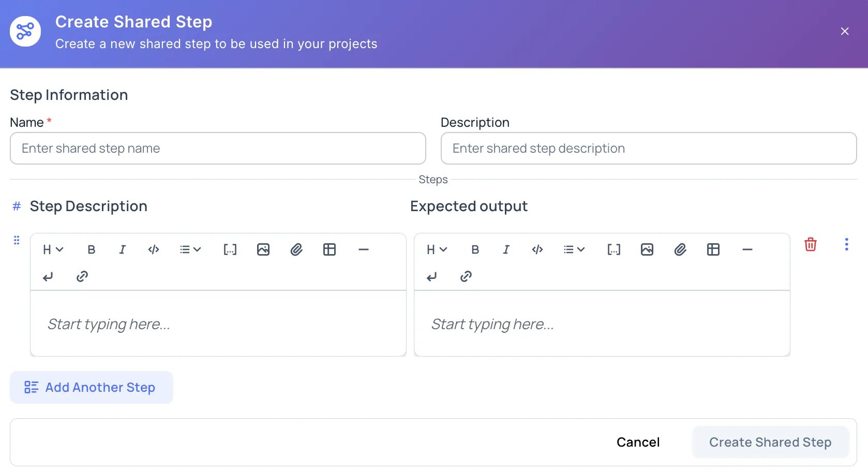Attach file in Expected output editor
The width and height of the screenshot is (868, 473).
tap(680, 249)
